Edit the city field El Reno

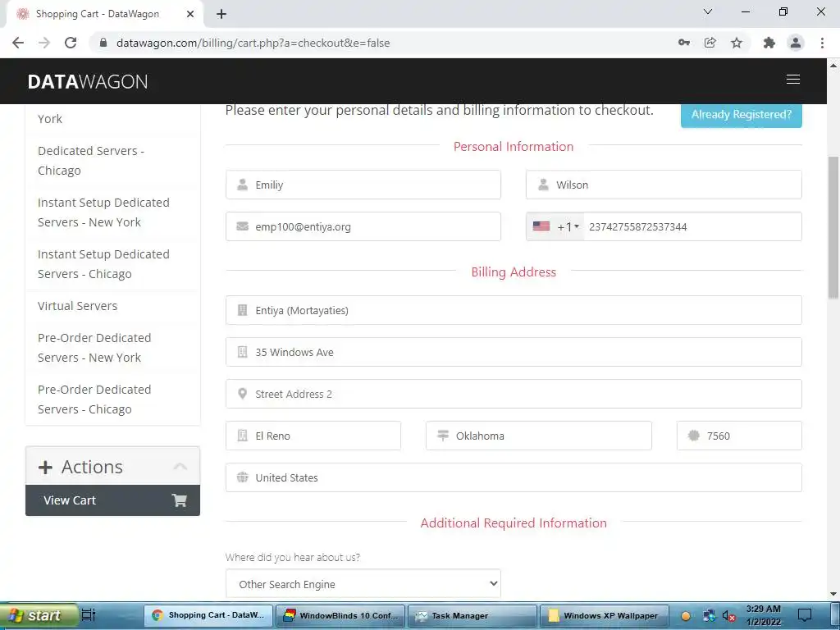(313, 436)
